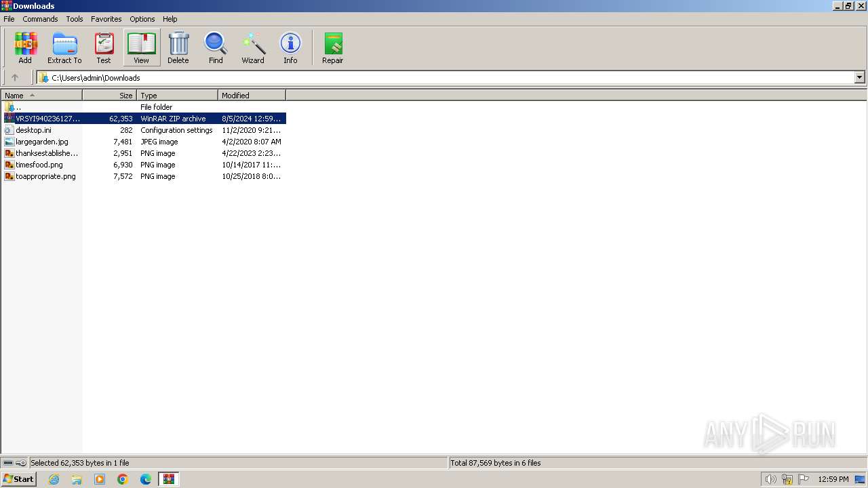The height and width of the screenshot is (488, 868).
Task: Click the View toolbar button
Action: pyautogui.click(x=141, y=47)
